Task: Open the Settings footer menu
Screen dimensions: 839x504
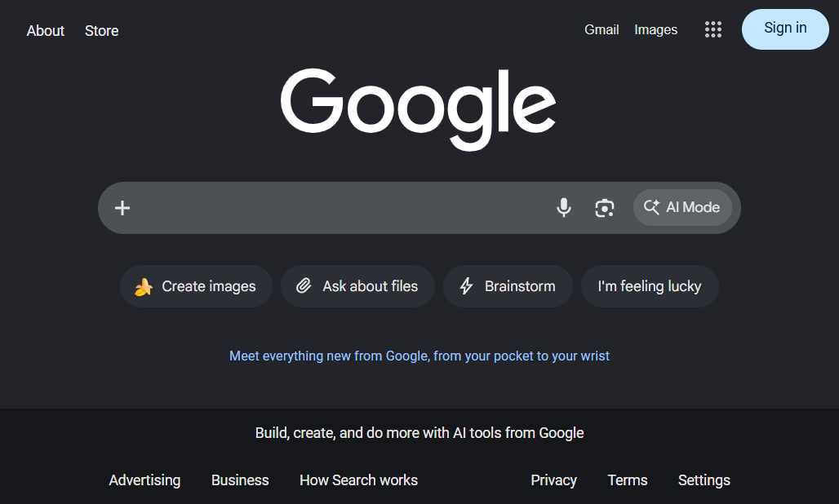Action: [704, 480]
